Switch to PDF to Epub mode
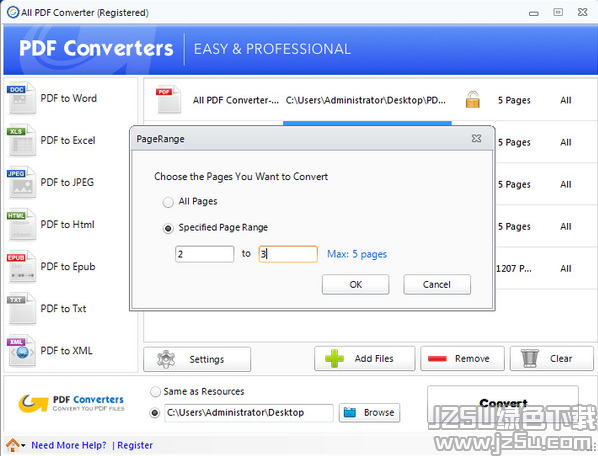598x456 pixels. coord(68,267)
